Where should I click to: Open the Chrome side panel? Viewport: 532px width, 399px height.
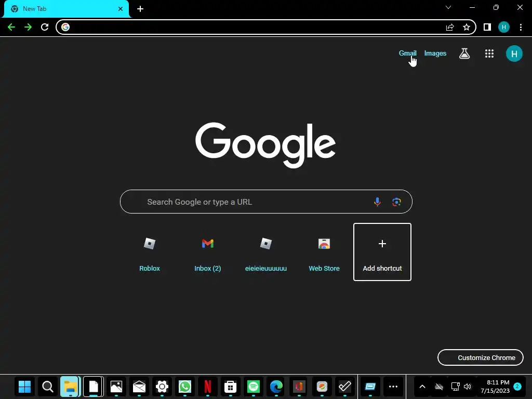487,27
